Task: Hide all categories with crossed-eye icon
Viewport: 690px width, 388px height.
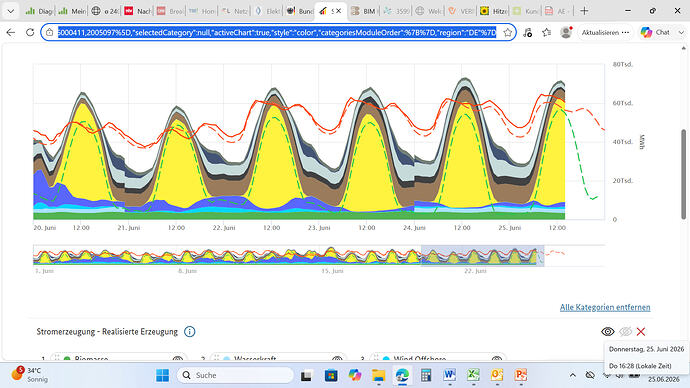Action: 625,332
